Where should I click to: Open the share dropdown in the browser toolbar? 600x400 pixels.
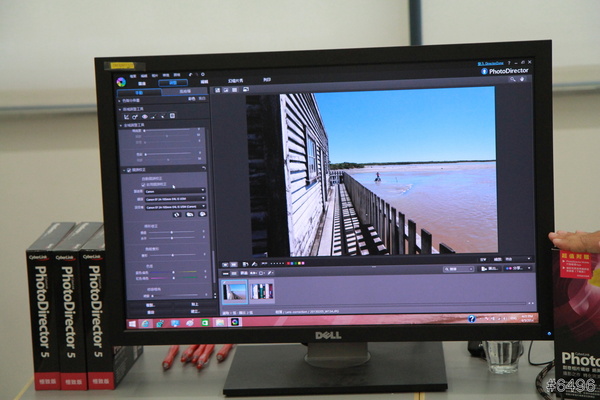pos(518,268)
